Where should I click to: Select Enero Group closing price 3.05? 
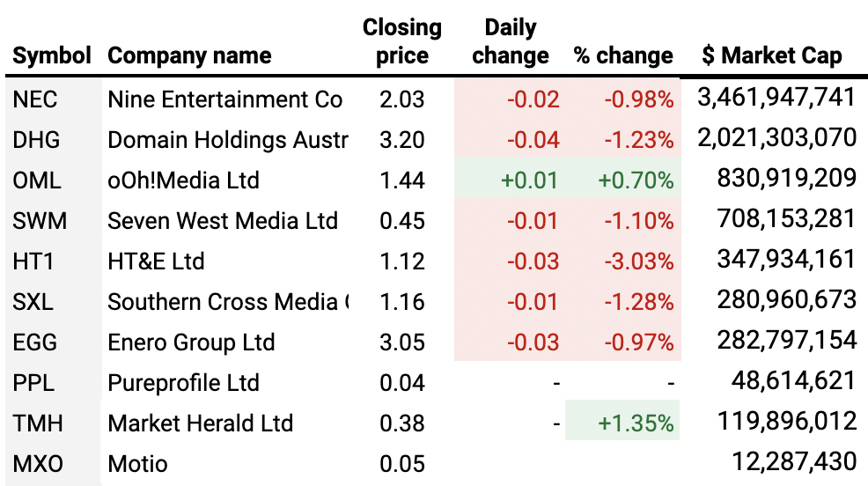401,342
